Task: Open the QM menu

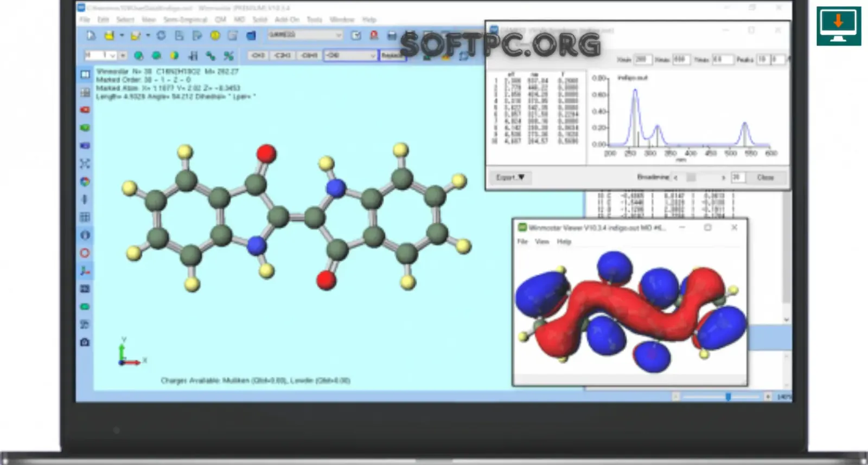Action: pos(220,20)
